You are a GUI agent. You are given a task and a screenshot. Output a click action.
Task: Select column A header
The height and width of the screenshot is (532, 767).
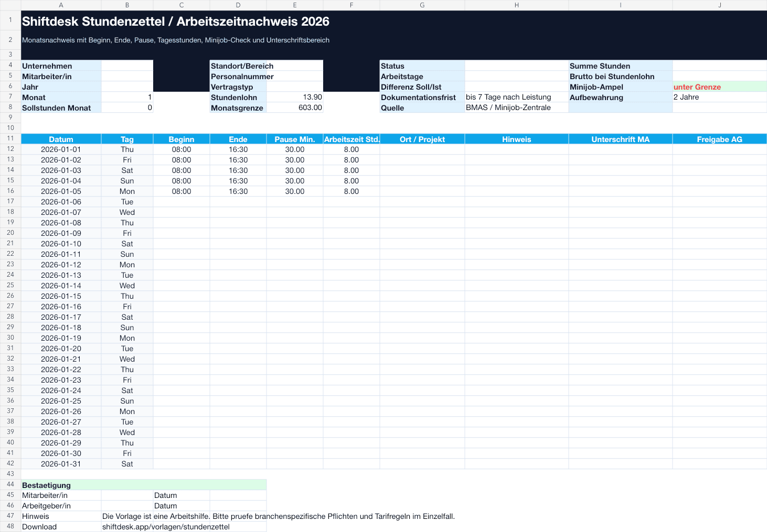click(x=61, y=5)
